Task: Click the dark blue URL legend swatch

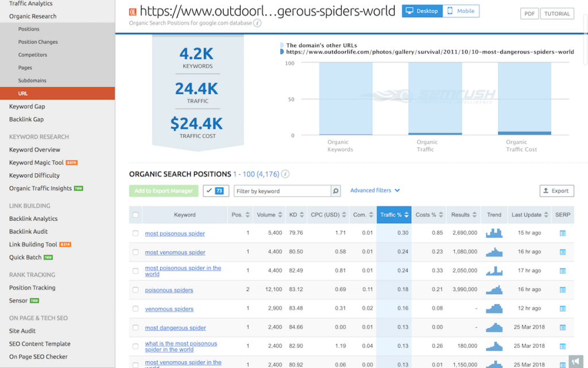Action: (281, 52)
